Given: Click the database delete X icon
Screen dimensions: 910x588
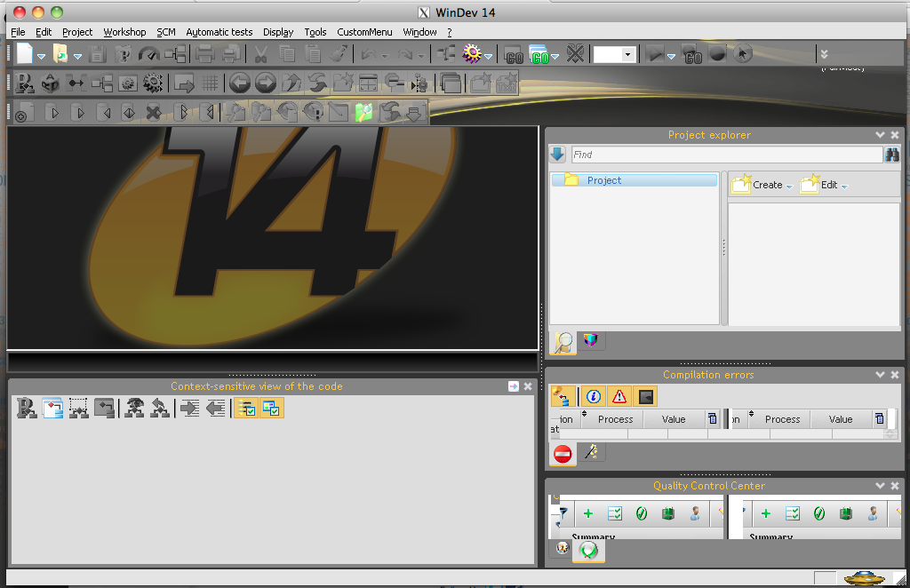Looking at the screenshot, I should 153,112.
